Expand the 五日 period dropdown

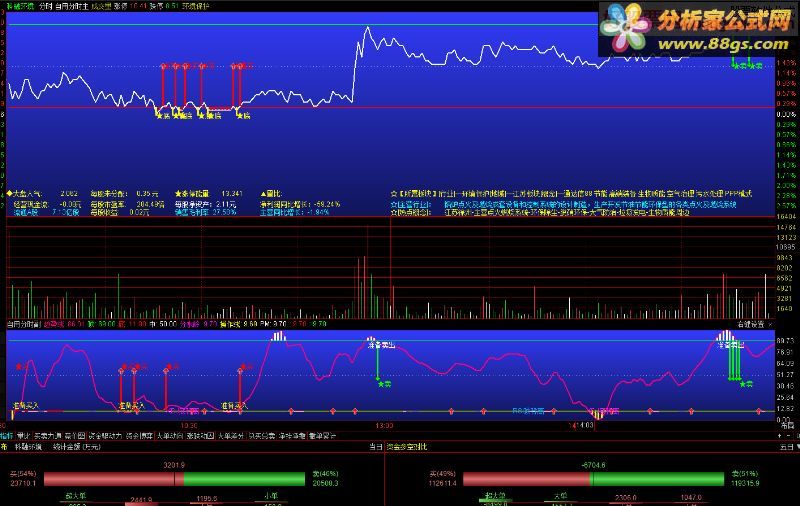pyautogui.click(x=789, y=447)
